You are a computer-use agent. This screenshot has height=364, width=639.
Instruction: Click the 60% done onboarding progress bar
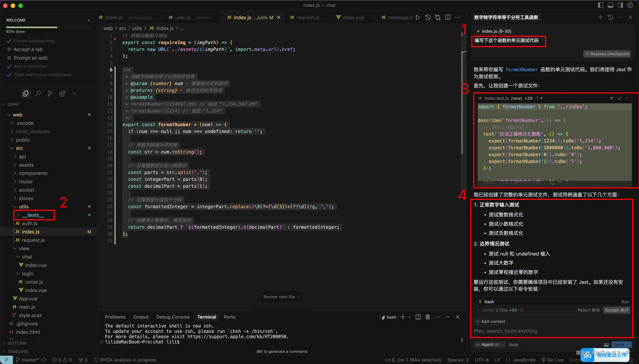click(32, 27)
